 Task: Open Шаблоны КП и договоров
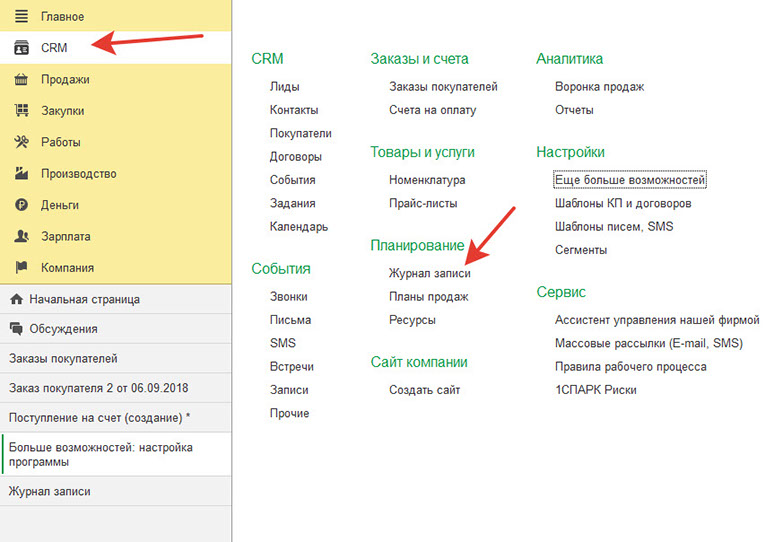[623, 203]
